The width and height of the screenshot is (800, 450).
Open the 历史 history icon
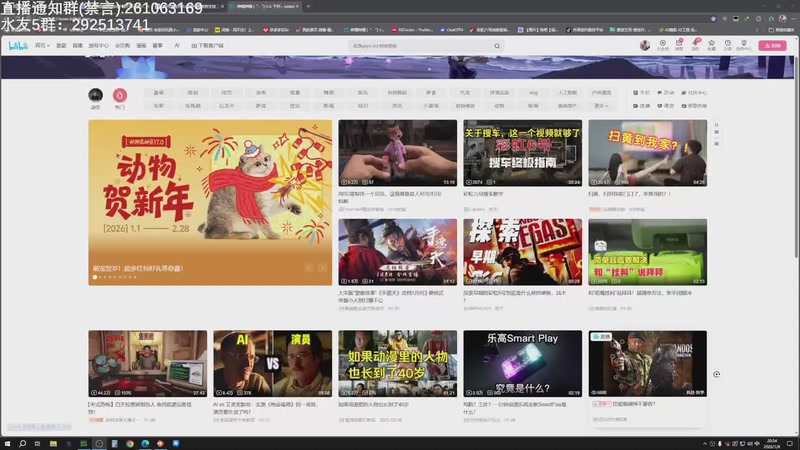728,46
